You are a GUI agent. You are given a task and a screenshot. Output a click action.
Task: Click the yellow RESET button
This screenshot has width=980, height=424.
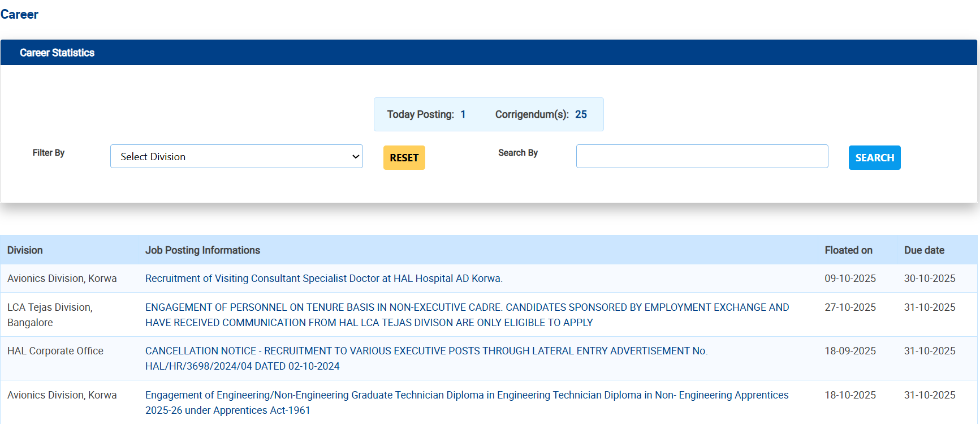[x=404, y=158]
